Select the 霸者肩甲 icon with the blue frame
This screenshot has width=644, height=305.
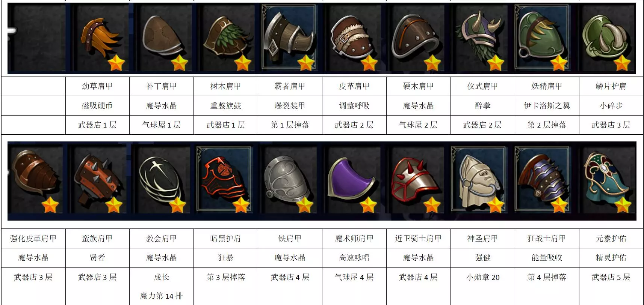pyautogui.click(x=290, y=38)
